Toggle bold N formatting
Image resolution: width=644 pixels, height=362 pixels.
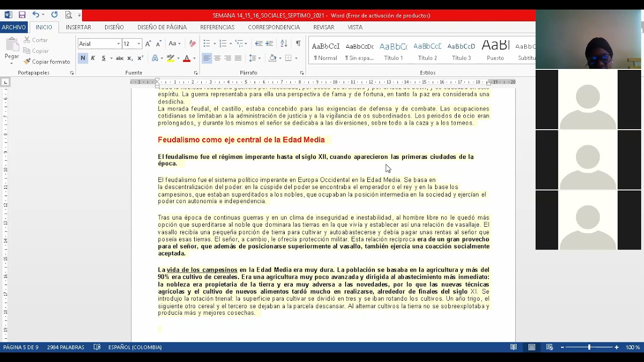pyautogui.click(x=83, y=58)
